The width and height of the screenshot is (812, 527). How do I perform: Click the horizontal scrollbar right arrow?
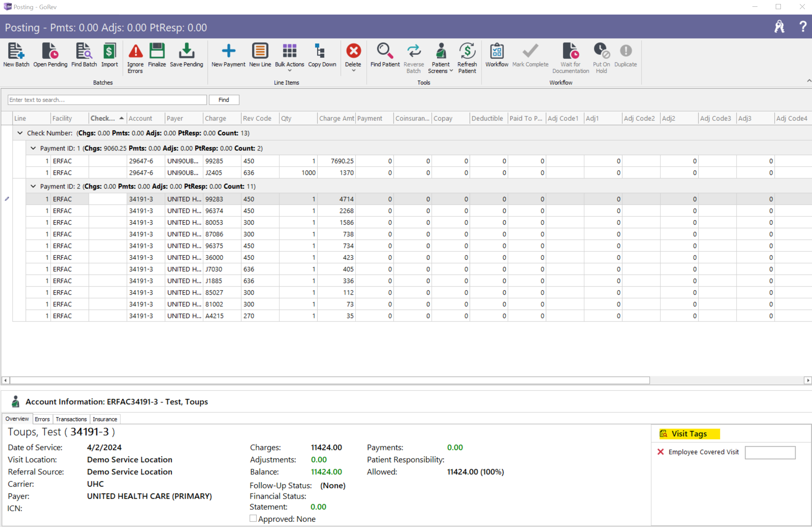(808, 380)
